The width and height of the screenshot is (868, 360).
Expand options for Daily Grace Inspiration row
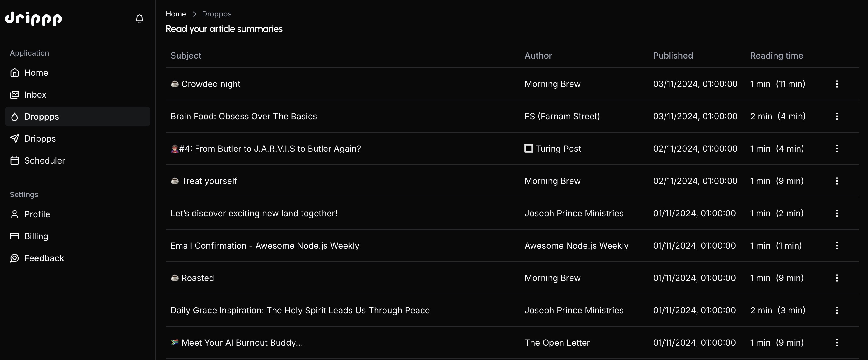click(837, 310)
